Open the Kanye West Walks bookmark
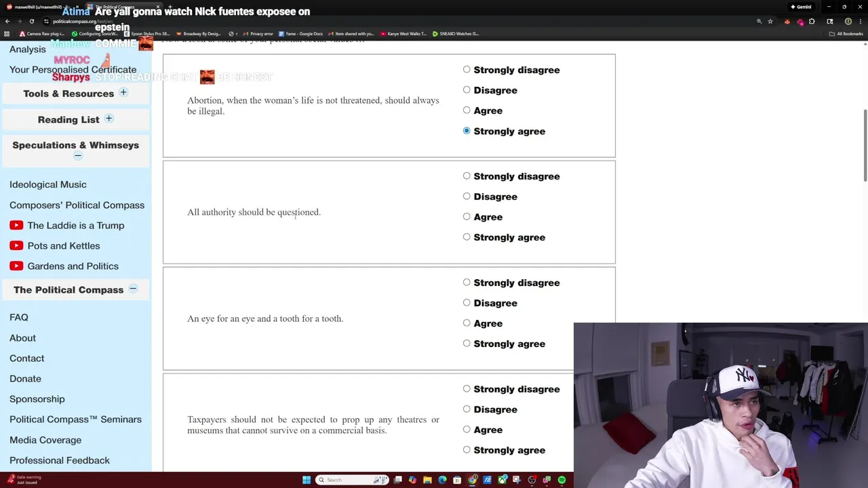Image resolution: width=868 pixels, height=488 pixels. click(x=403, y=33)
